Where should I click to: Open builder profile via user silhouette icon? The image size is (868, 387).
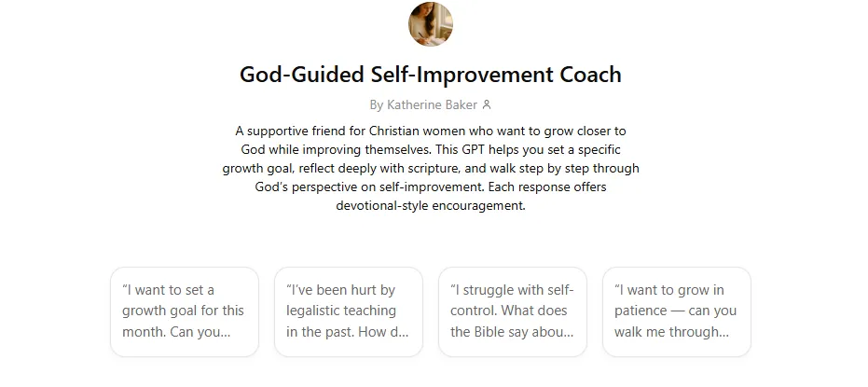[x=487, y=105]
